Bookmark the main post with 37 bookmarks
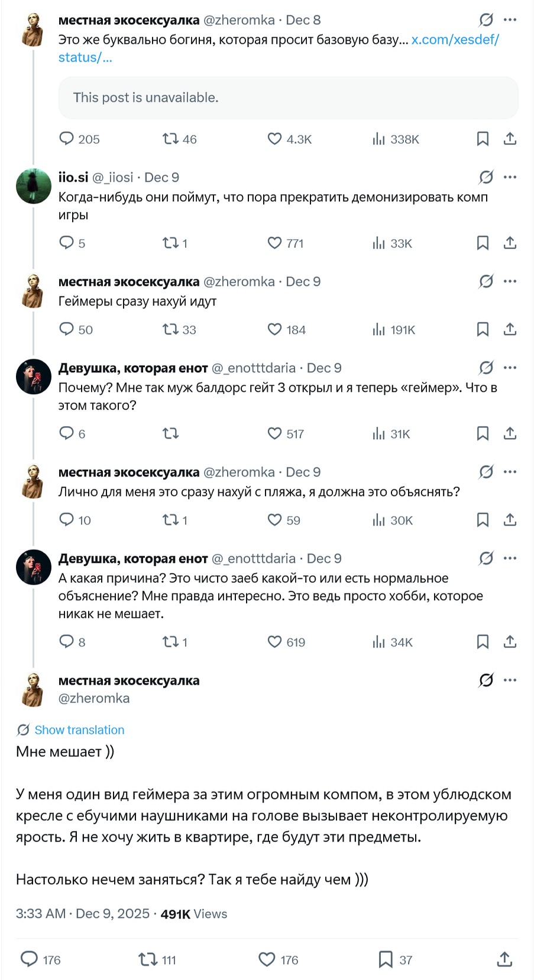 [386, 959]
